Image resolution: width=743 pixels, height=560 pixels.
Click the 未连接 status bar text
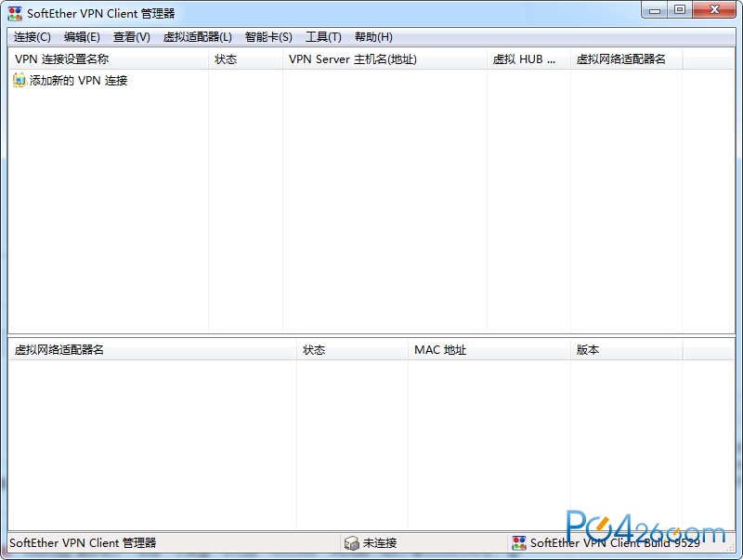coord(380,543)
